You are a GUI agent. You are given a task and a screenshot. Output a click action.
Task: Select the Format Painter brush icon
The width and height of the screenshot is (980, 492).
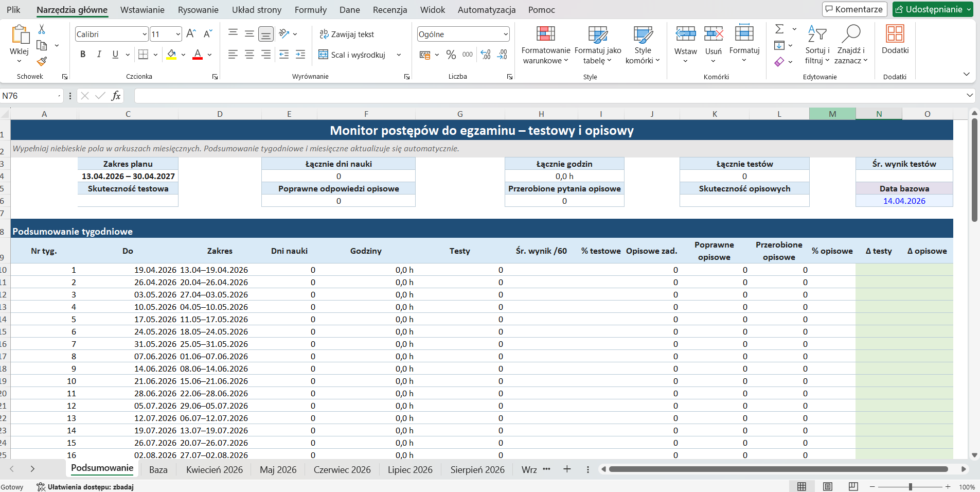42,61
